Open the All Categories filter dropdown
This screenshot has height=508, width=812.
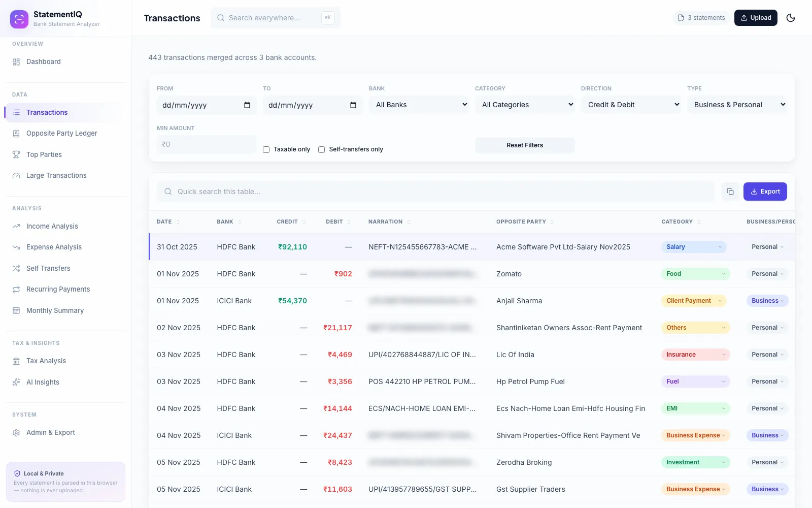(525, 105)
